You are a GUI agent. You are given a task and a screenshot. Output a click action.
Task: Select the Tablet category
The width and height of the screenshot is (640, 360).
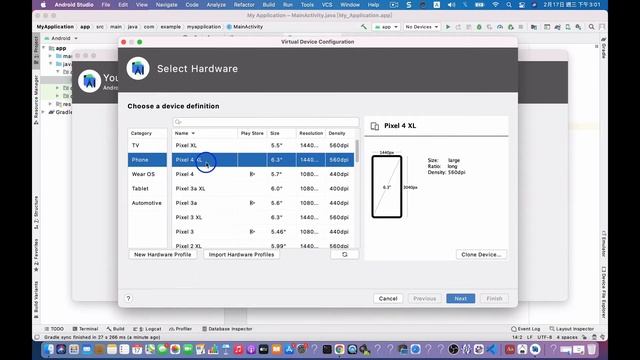[x=147, y=189]
